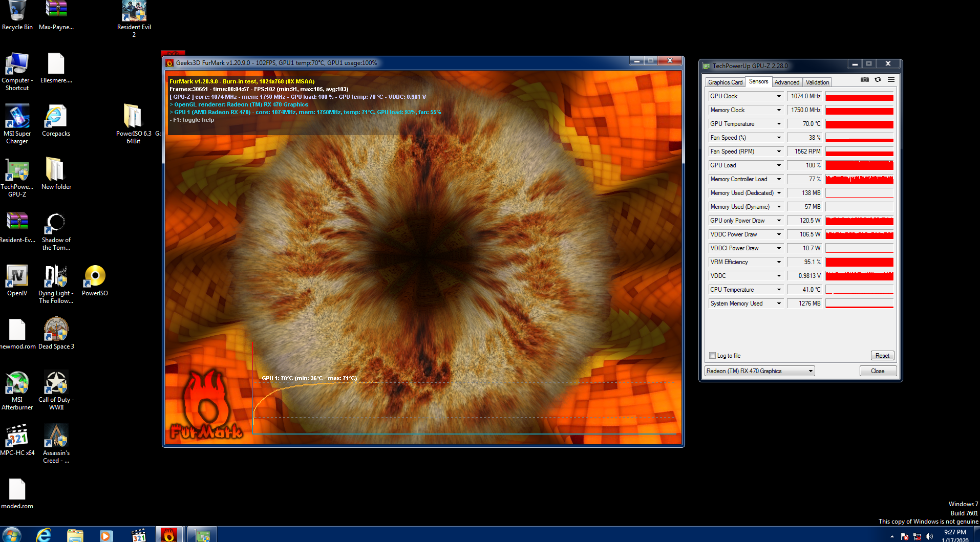Select the OpenIV desktop icon
The image size is (980, 542).
(17, 280)
